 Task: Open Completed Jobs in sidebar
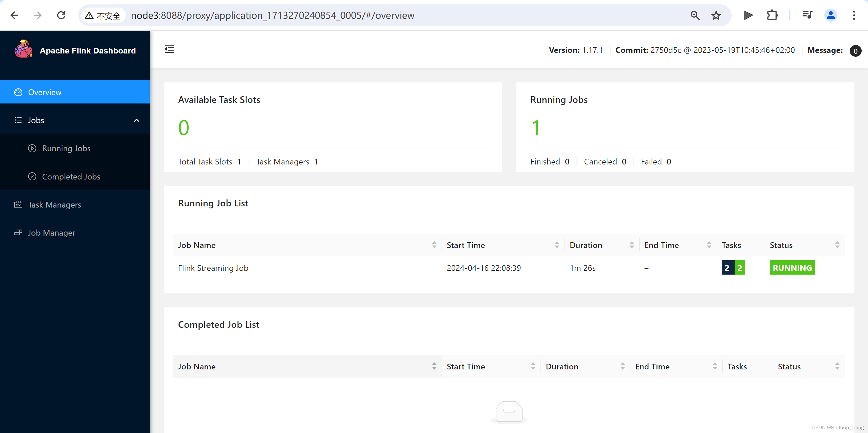coord(71,176)
